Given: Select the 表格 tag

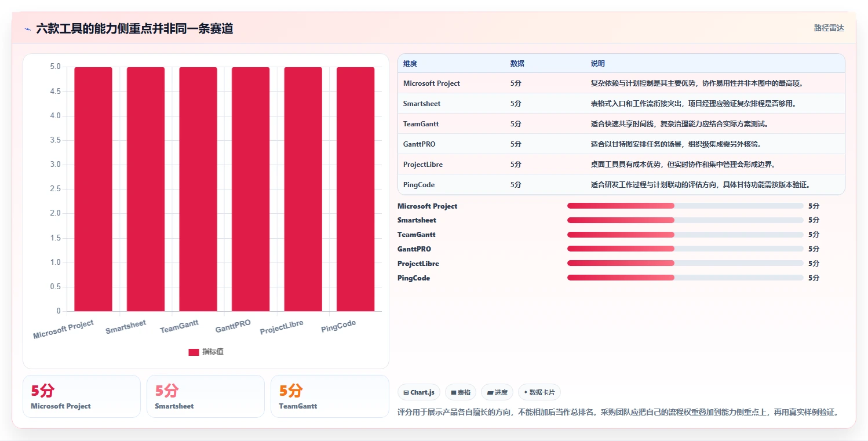Looking at the screenshot, I should coord(461,392).
